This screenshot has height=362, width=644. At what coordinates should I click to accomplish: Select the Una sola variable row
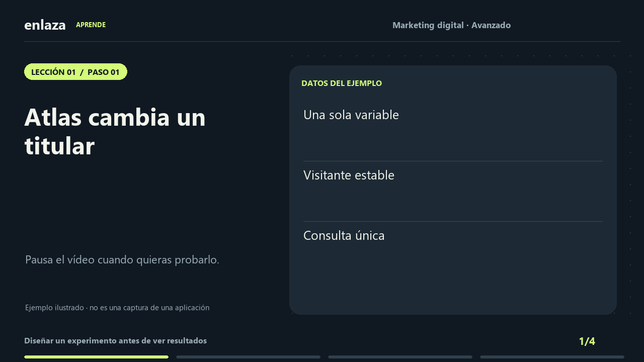click(453, 131)
